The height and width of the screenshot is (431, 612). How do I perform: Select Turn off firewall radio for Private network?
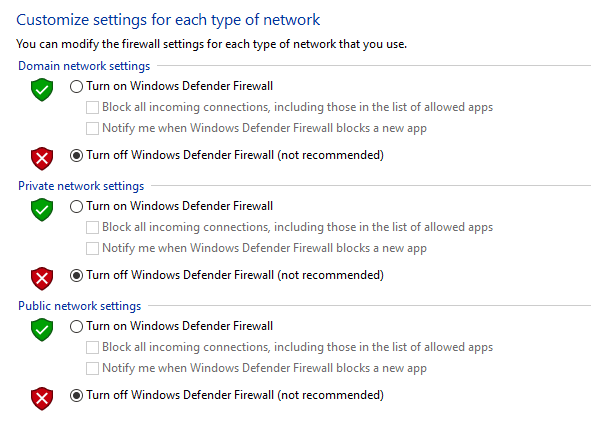(x=76, y=275)
